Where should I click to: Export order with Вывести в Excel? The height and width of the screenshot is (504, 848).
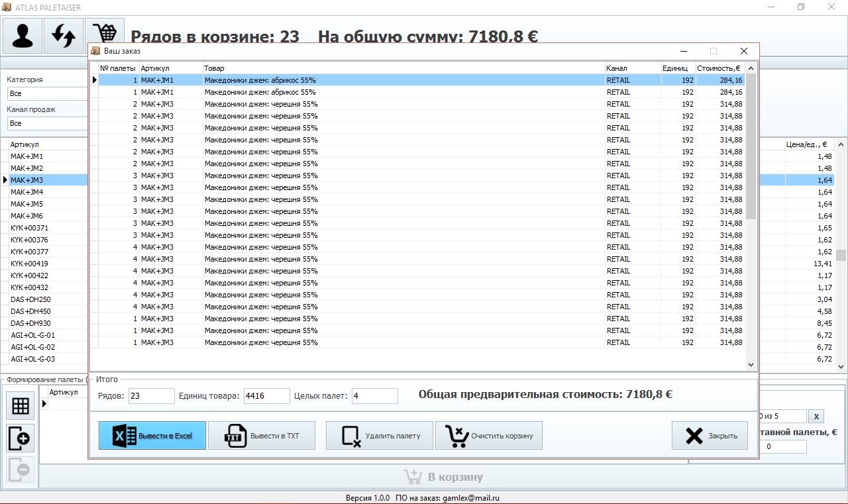pyautogui.click(x=152, y=436)
